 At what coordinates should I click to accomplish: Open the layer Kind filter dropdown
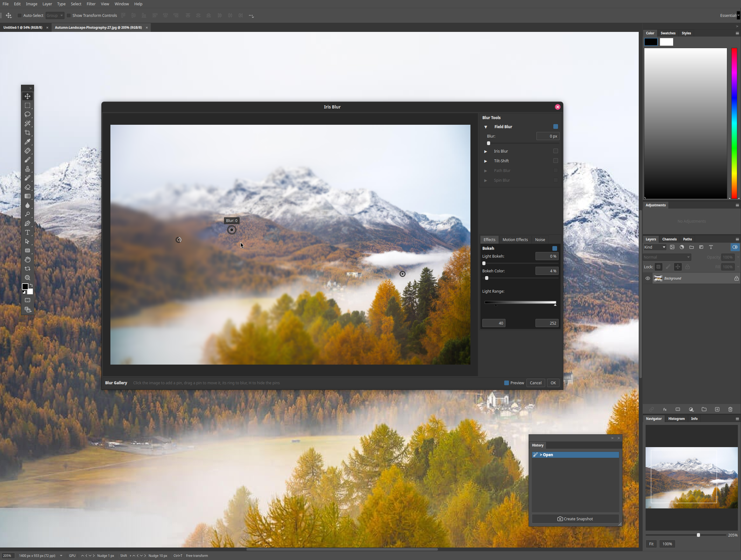pos(655,247)
